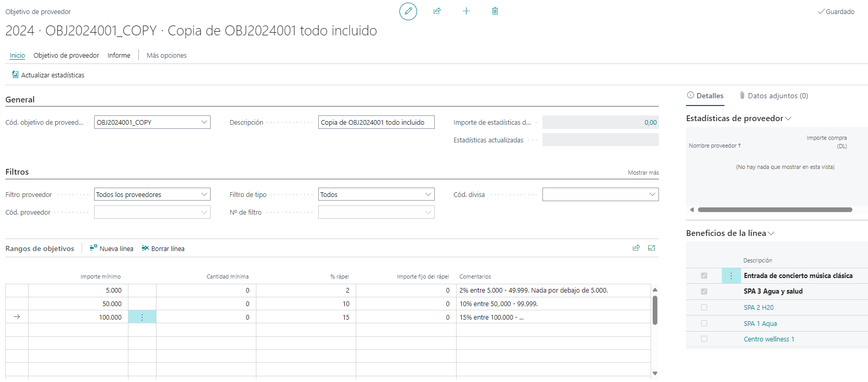
Task: Click the Actualizar estadísticas icon
Action: (15, 75)
